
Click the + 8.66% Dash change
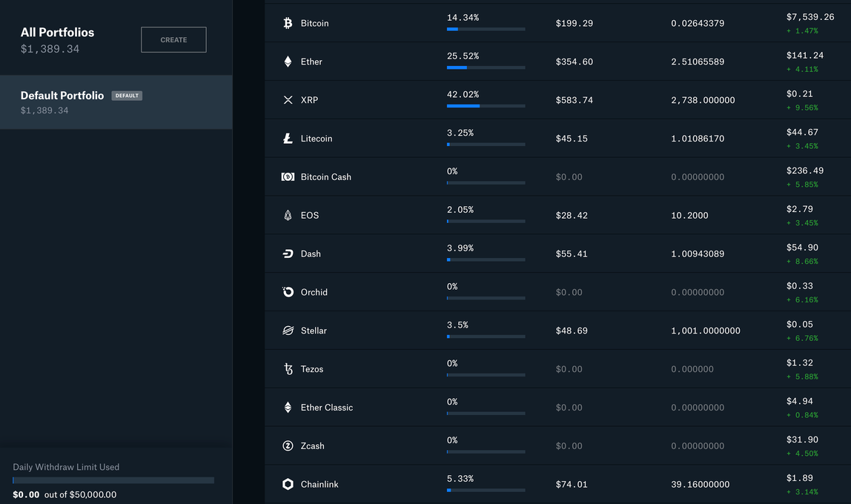coord(802,262)
